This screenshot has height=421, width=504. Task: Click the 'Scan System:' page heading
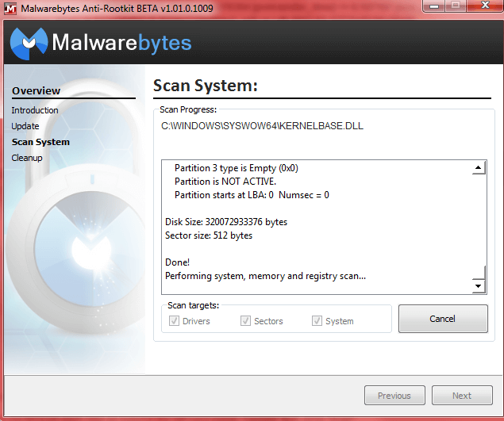206,86
